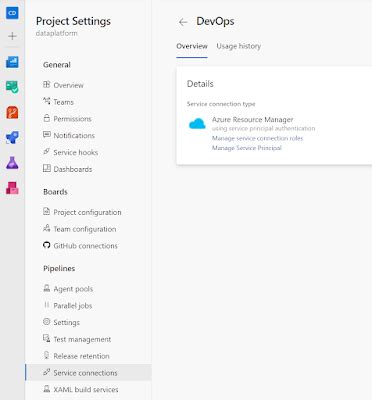Click the Details card heading
This screenshot has width=372, height=400.
(200, 84)
